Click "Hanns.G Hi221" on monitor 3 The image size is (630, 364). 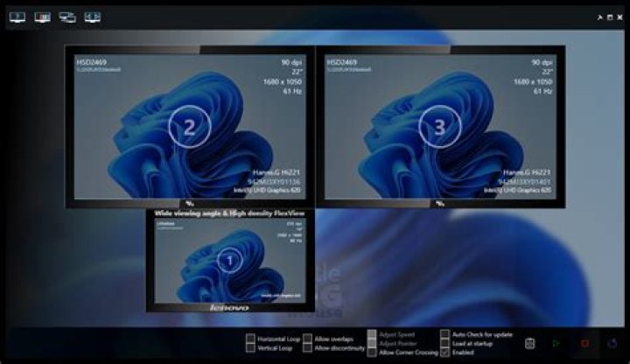pos(527,172)
